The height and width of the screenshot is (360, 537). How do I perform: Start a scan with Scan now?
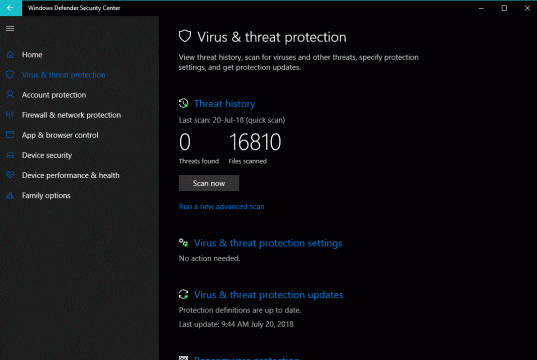tap(209, 183)
